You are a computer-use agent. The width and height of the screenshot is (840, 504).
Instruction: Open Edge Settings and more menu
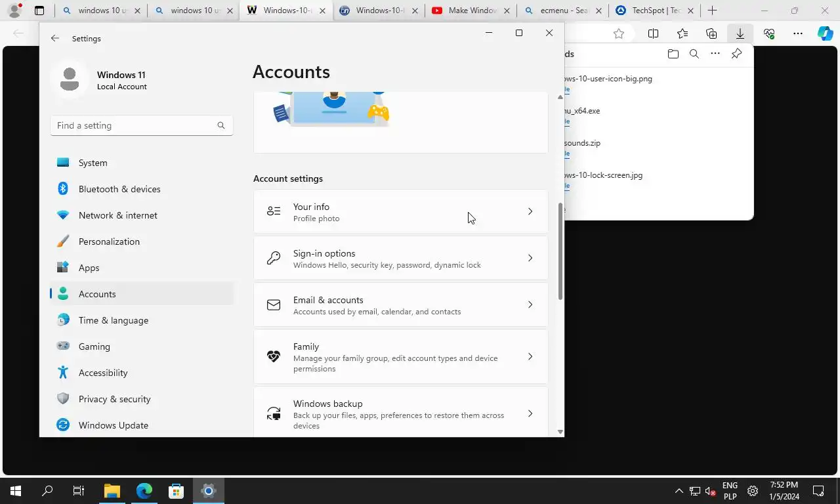point(797,33)
